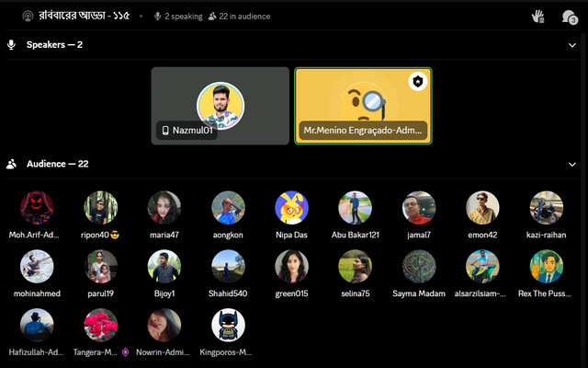The width and height of the screenshot is (588, 368).
Task: Click the moderator shield badge on Mr.Menino tile
Action: [418, 81]
